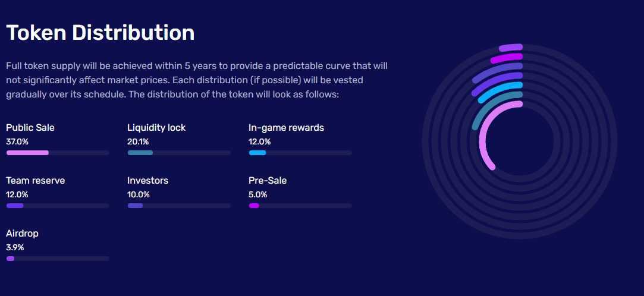Select the Liquidity lock label
644x296 pixels.
pyautogui.click(x=156, y=128)
